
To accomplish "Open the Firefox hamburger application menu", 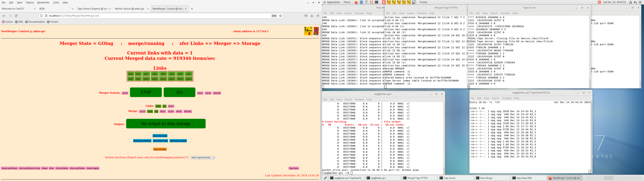I will [x=318, y=16].
